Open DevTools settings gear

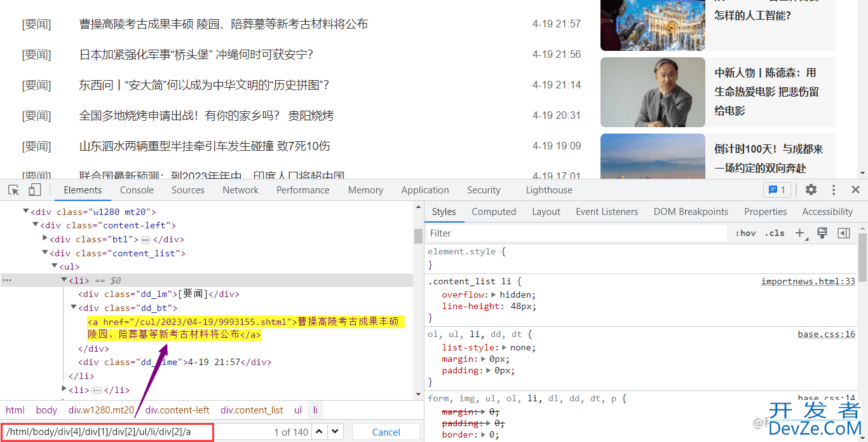[x=811, y=190]
